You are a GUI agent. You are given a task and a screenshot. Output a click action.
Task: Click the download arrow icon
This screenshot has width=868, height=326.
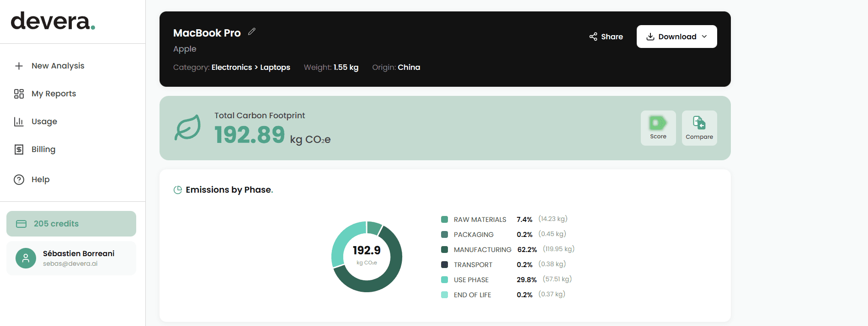point(650,37)
